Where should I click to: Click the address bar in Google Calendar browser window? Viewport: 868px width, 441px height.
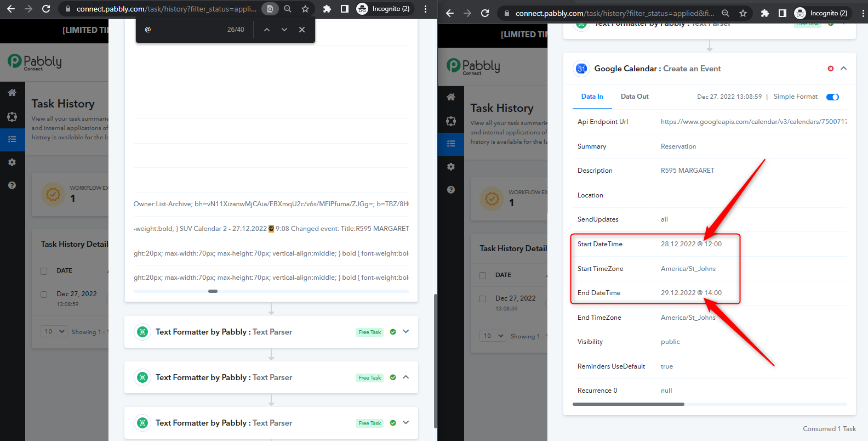[x=614, y=13]
